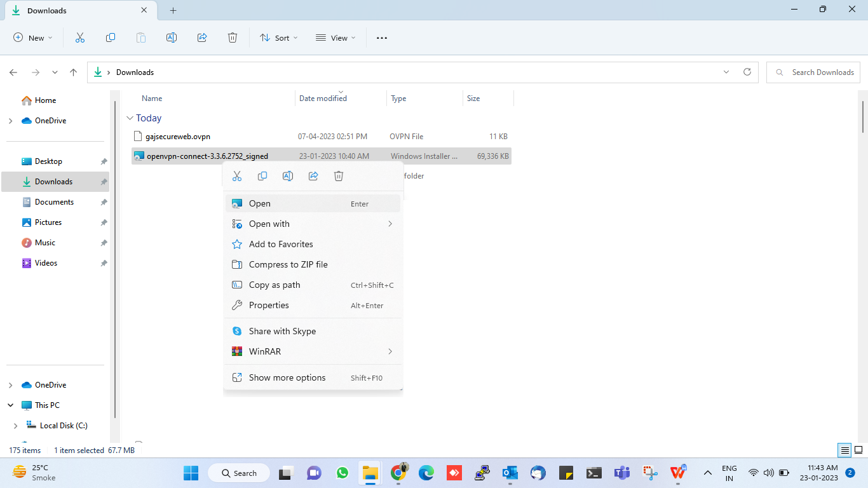Viewport: 868px width, 488px height.
Task: Click the Delete trash icon in the toolbar
Action: tap(233, 38)
